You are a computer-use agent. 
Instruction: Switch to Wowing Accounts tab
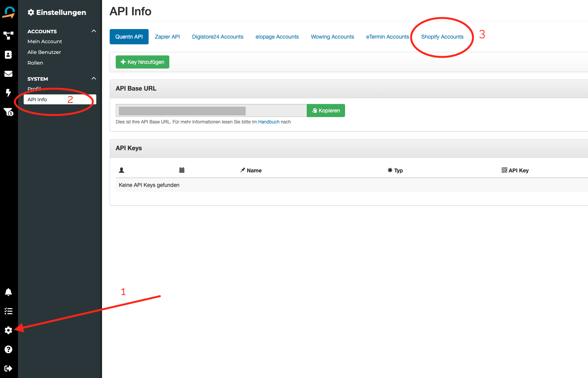point(332,37)
